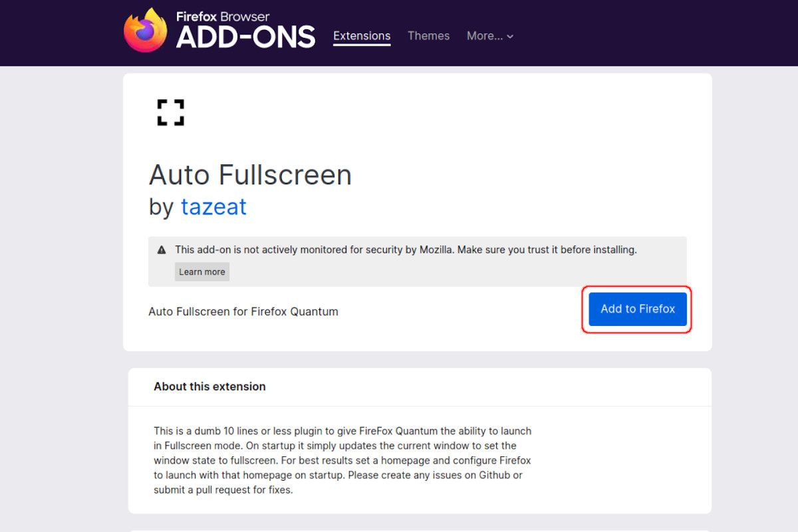Click the Firefox logo icon
Image resolution: width=798 pixels, height=532 pixels.
146,31
